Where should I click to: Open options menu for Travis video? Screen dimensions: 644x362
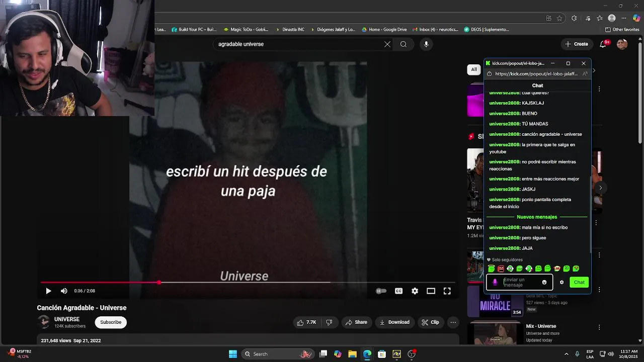click(x=596, y=223)
